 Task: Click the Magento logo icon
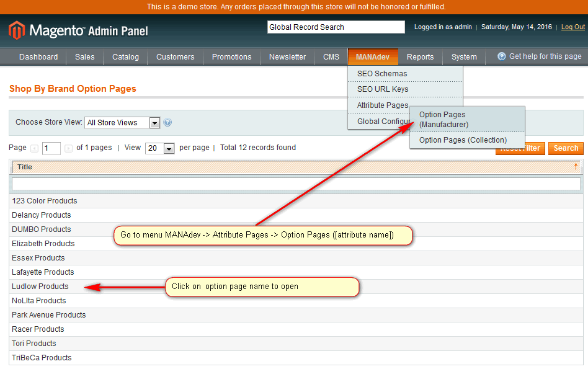click(17, 30)
